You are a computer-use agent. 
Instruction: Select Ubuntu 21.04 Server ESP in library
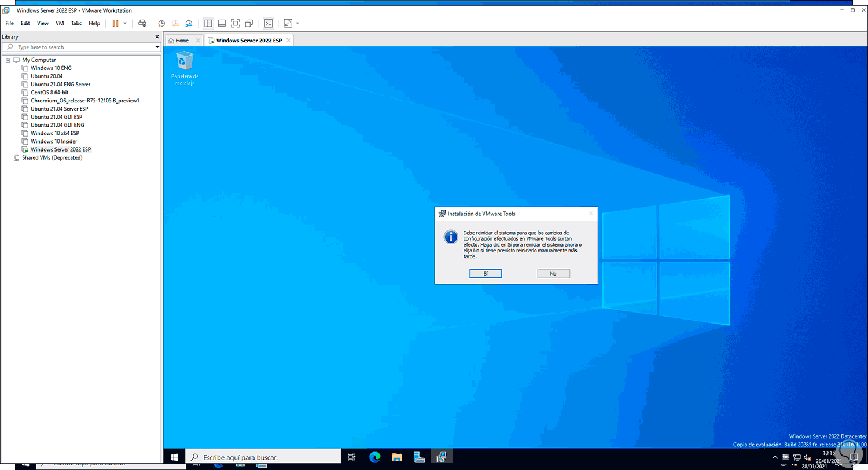click(59, 109)
